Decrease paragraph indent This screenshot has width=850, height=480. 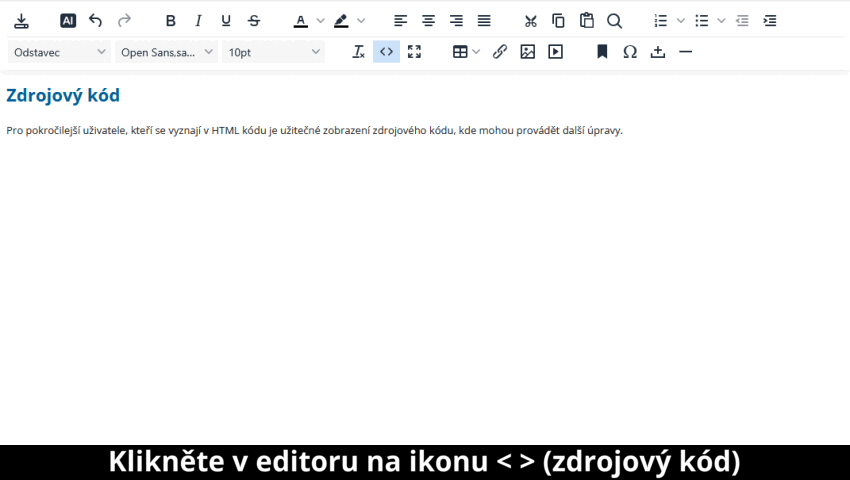pos(742,21)
